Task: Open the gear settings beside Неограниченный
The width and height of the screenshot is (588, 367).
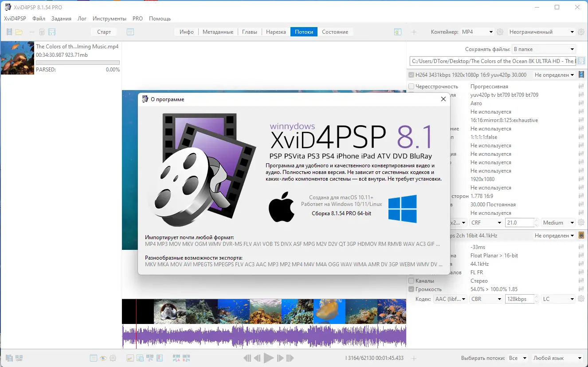Action: coord(581,32)
